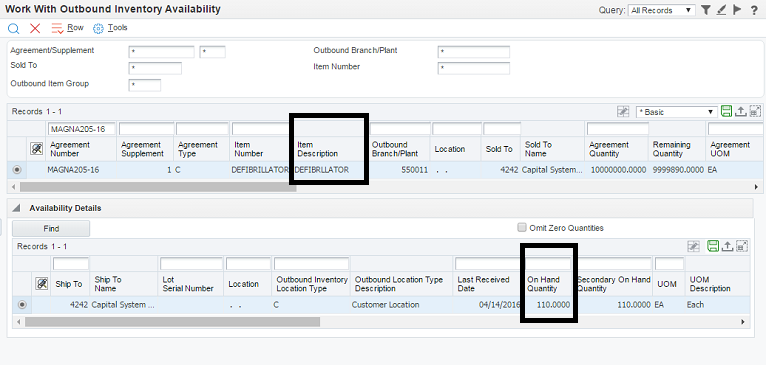Click the Outbound Item Group field
766x365 pixels.
pos(145,85)
